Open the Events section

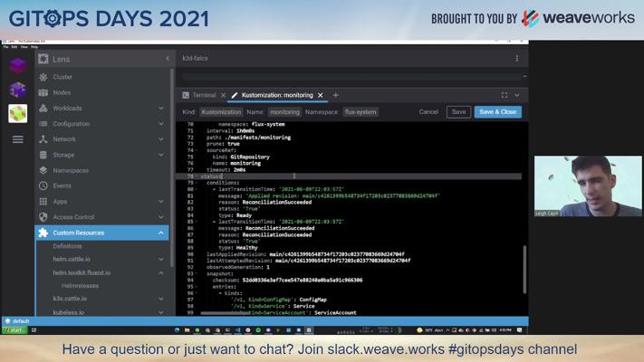click(x=62, y=186)
